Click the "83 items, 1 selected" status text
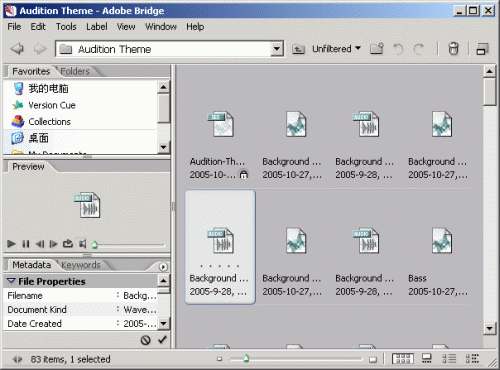This screenshot has width=500, height=370. click(x=70, y=359)
